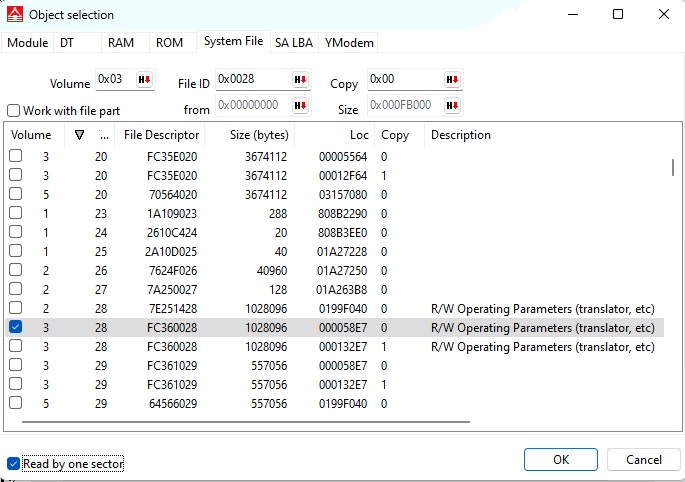This screenshot has height=482, width=685.
Task: Click the sort triangle in the column header
Action: (x=79, y=135)
